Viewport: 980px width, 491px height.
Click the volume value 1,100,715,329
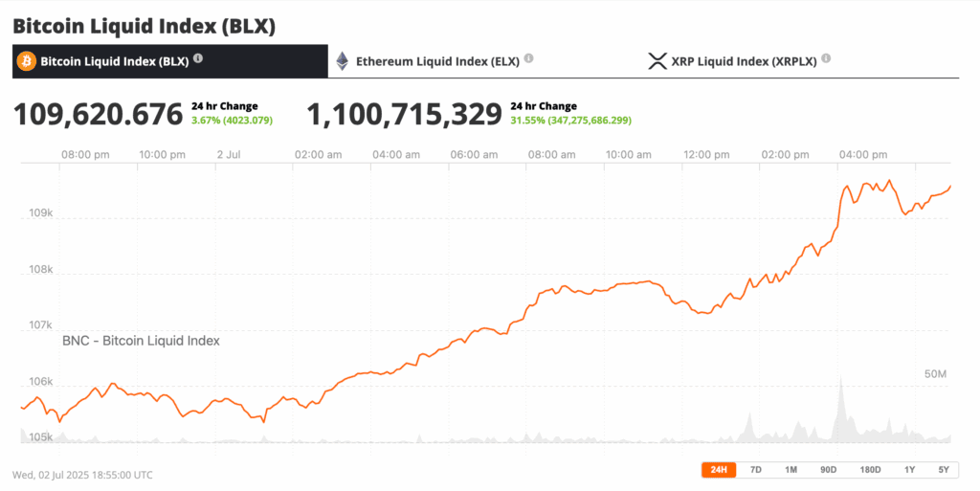[x=405, y=114]
